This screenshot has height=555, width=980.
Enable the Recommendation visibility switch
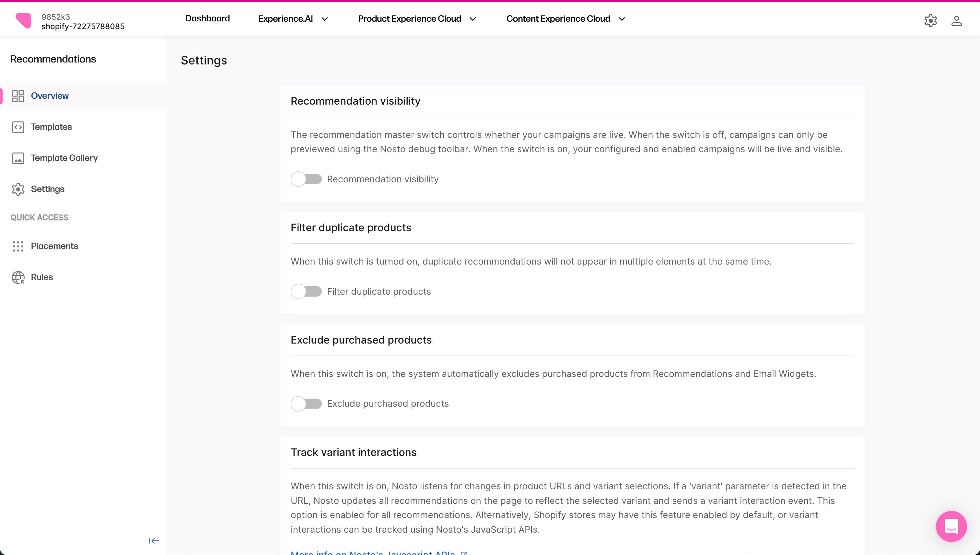click(x=306, y=179)
